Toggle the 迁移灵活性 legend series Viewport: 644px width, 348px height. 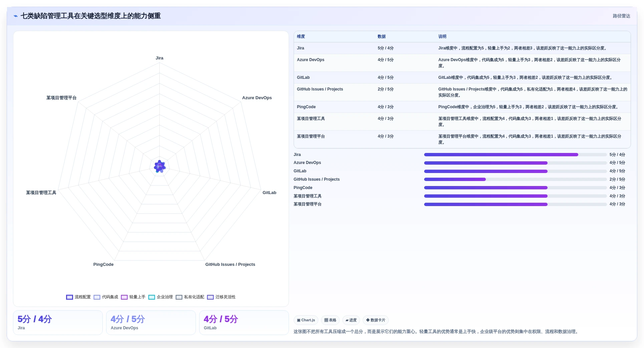(x=221, y=297)
